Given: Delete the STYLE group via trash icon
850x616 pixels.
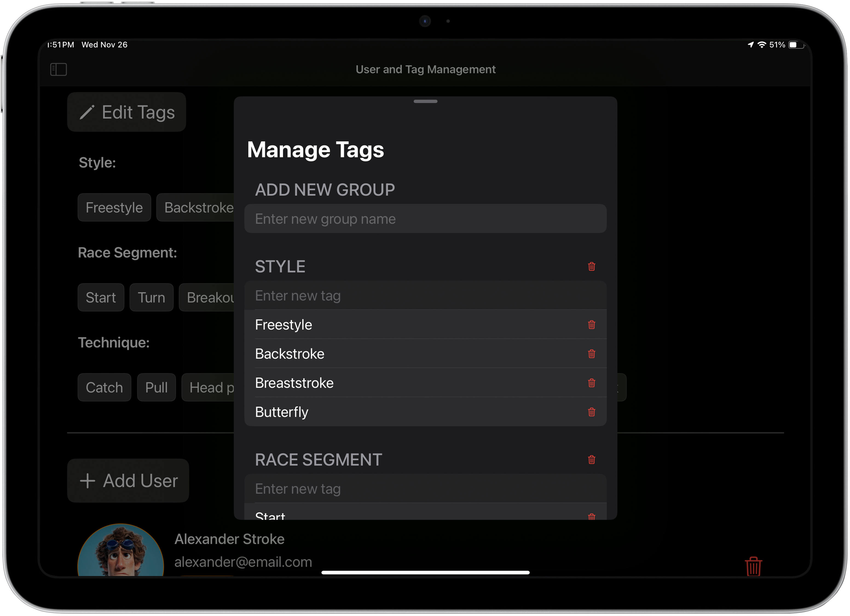Looking at the screenshot, I should pos(591,267).
